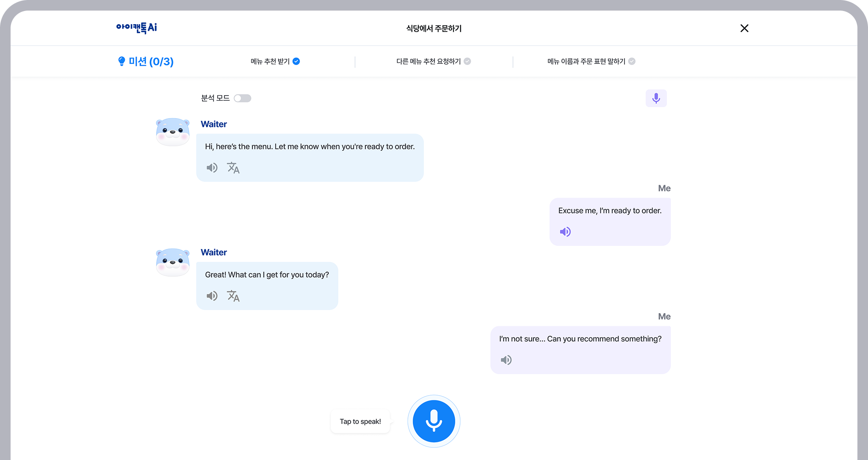Tap the large blue microphone button
This screenshot has height=460, width=868.
coord(434,421)
